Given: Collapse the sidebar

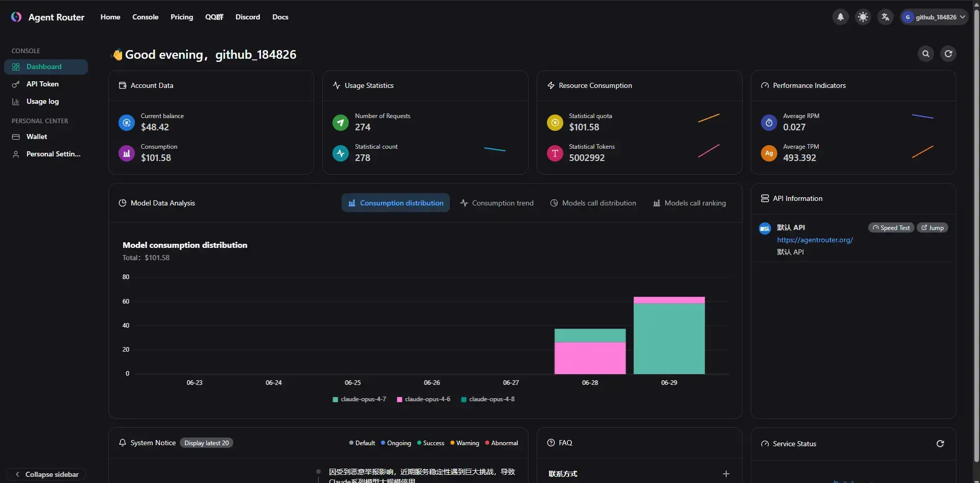Looking at the screenshot, I should click(46, 474).
